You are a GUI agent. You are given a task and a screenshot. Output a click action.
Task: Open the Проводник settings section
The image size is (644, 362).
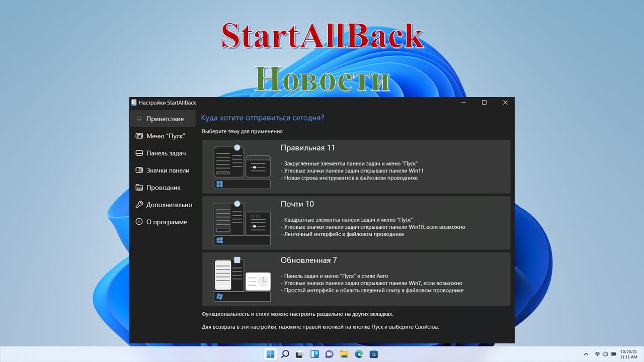coord(163,187)
